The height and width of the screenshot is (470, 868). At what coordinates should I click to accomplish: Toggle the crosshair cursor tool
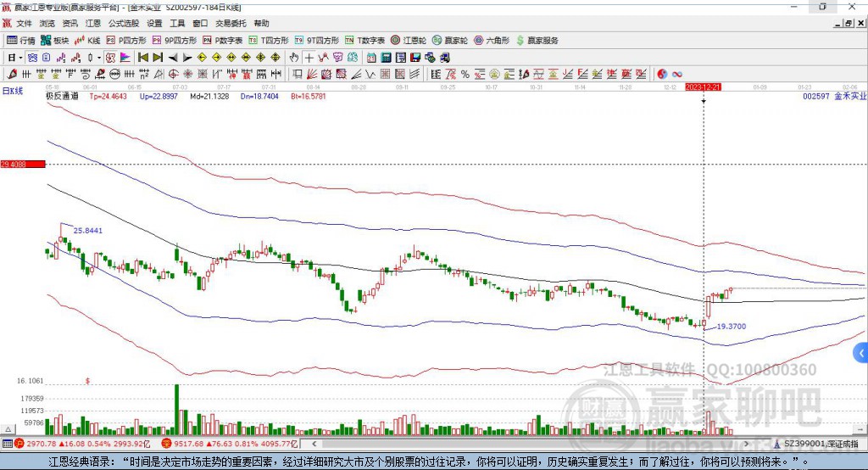[x=309, y=58]
